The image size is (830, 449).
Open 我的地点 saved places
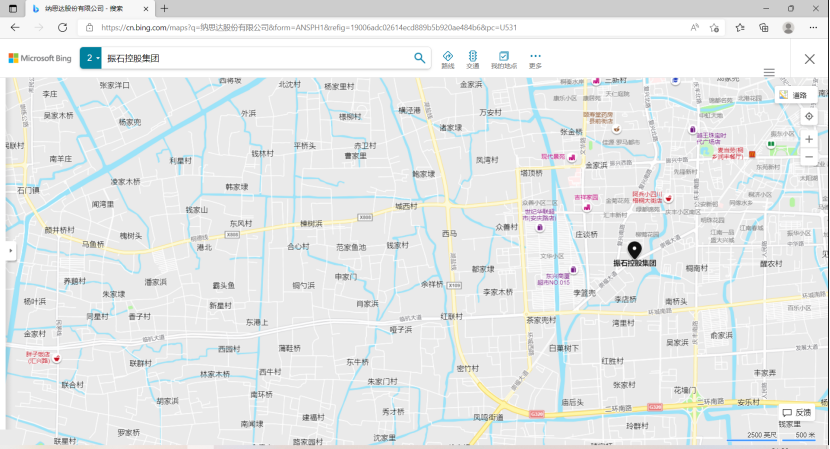(x=504, y=59)
